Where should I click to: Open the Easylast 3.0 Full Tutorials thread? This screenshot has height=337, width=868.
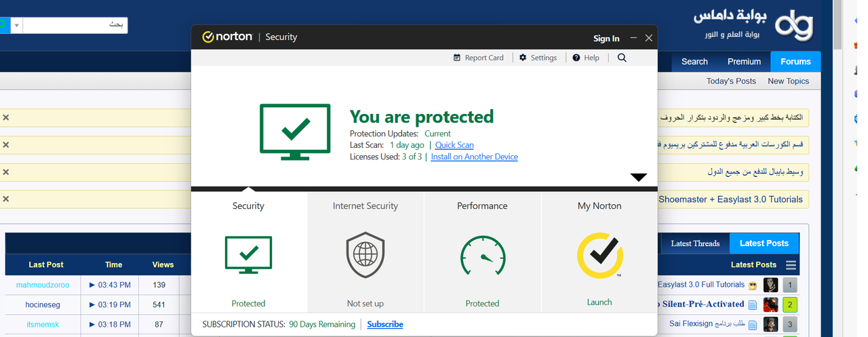click(701, 285)
